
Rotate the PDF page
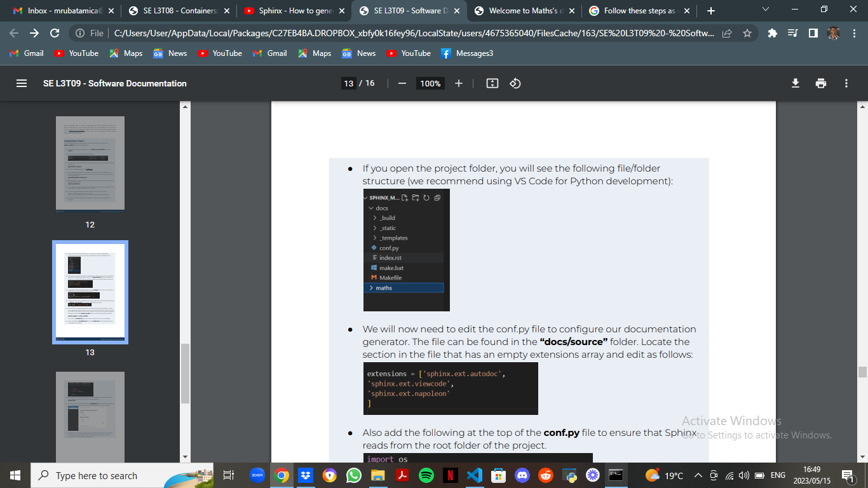pyautogui.click(x=515, y=83)
